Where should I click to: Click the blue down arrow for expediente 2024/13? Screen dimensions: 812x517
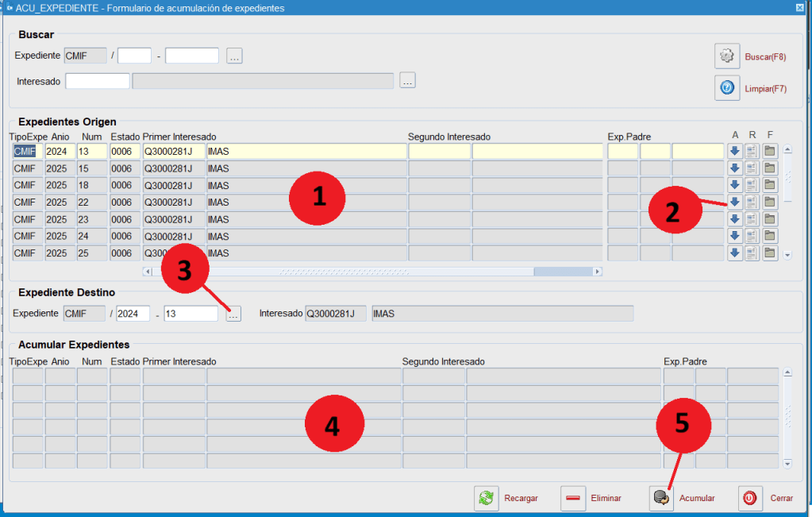click(735, 151)
